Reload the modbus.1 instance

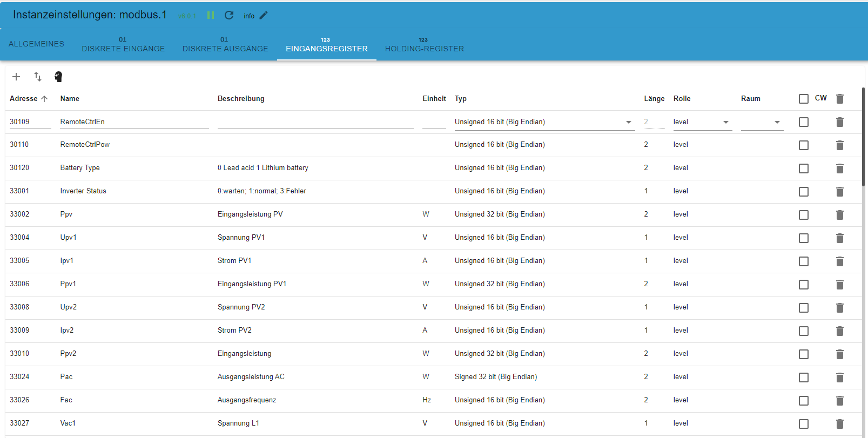click(229, 15)
